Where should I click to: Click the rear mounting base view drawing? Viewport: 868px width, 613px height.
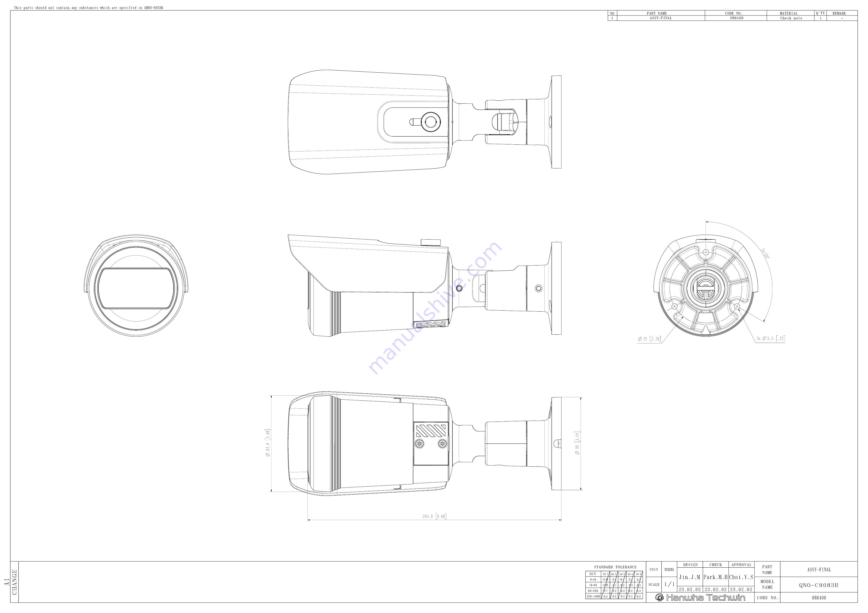[x=706, y=285]
